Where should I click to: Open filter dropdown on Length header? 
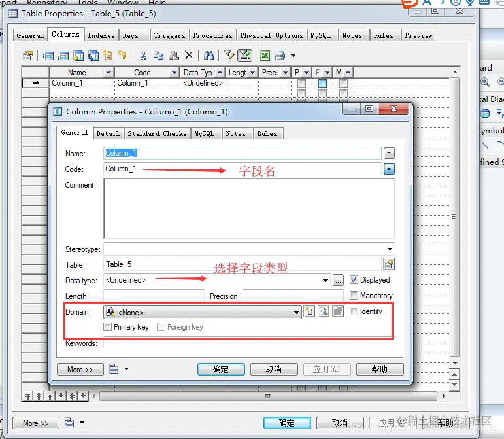[252, 73]
